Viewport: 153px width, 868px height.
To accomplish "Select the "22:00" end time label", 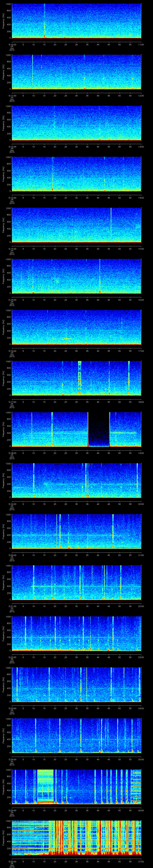I will click(141, 606).
